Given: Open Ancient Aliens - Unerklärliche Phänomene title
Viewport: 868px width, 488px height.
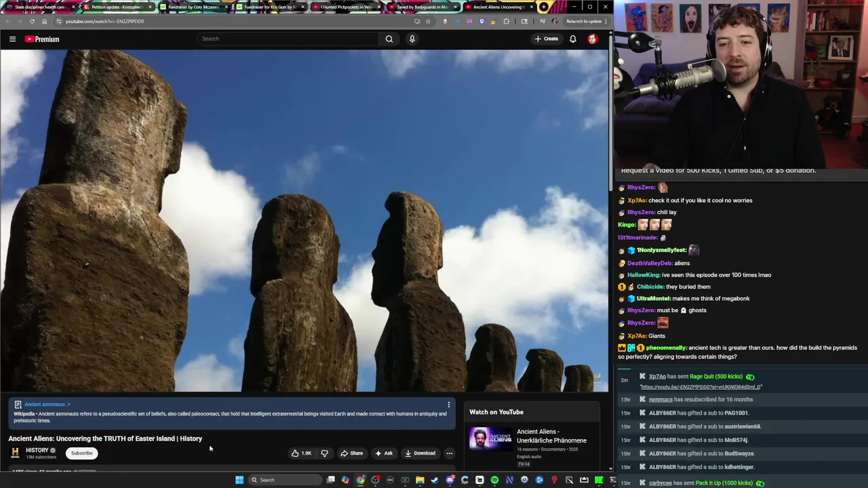Looking at the screenshot, I should [551, 436].
